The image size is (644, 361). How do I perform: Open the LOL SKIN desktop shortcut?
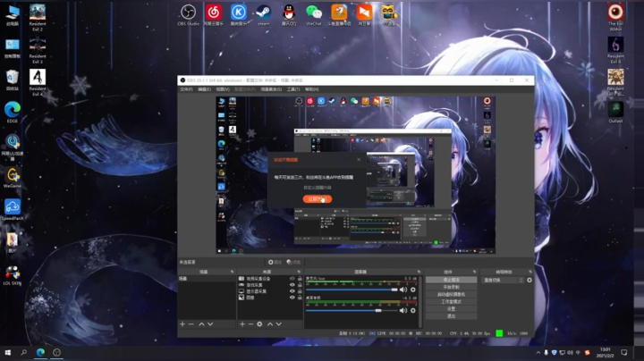coord(13,275)
